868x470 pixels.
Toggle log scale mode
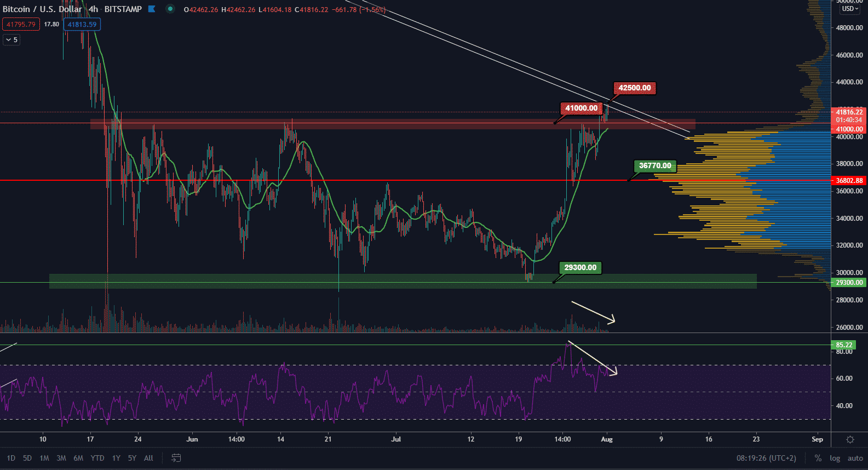tap(835, 458)
